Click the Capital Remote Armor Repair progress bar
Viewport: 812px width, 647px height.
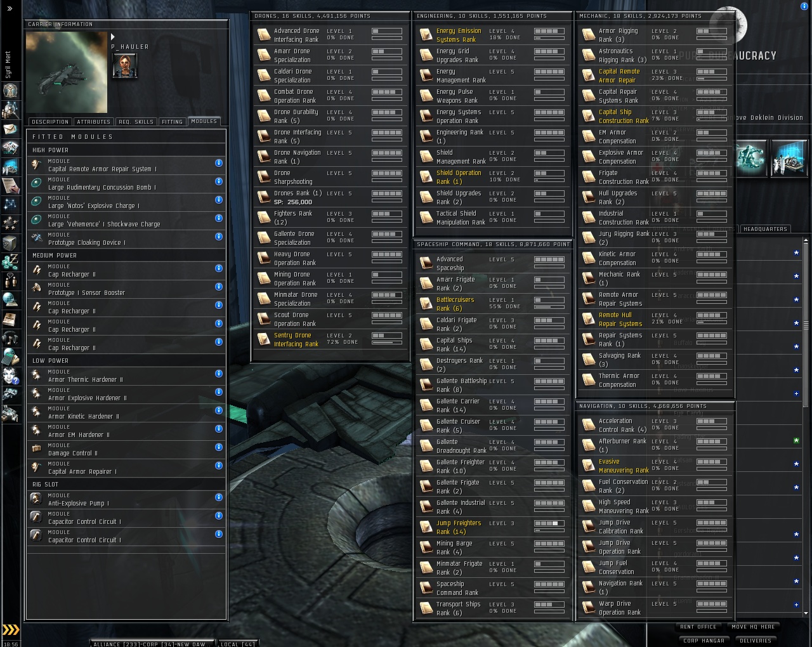712,79
